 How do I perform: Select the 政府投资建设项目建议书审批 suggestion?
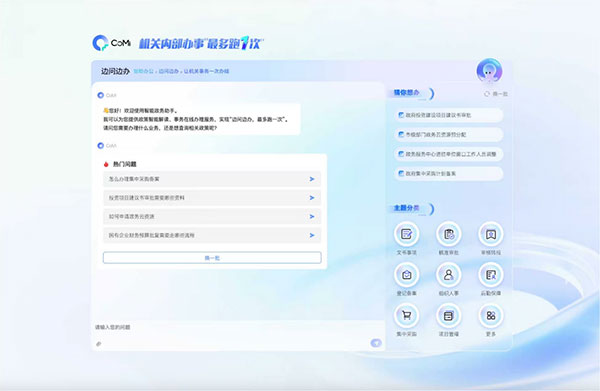coord(449,115)
